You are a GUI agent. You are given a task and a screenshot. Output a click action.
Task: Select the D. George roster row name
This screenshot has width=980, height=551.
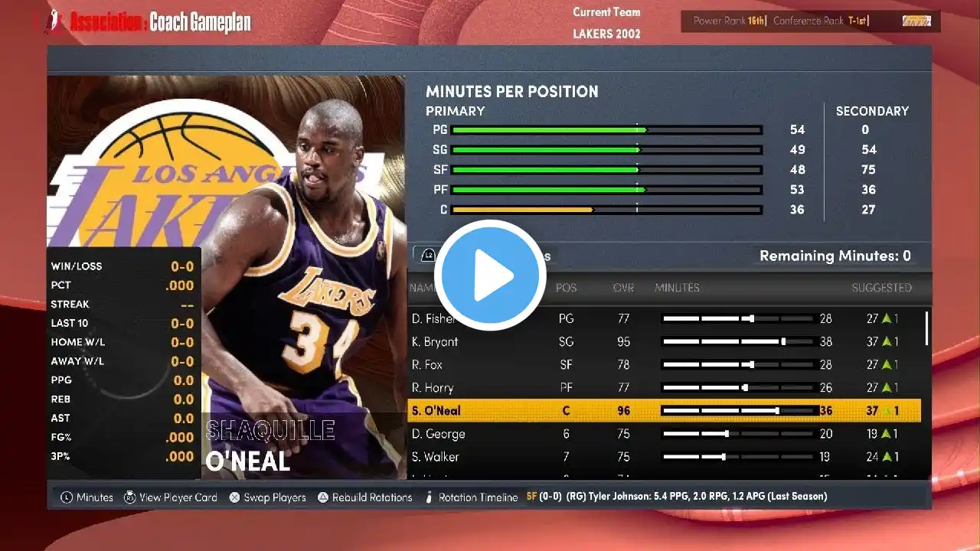pos(438,434)
